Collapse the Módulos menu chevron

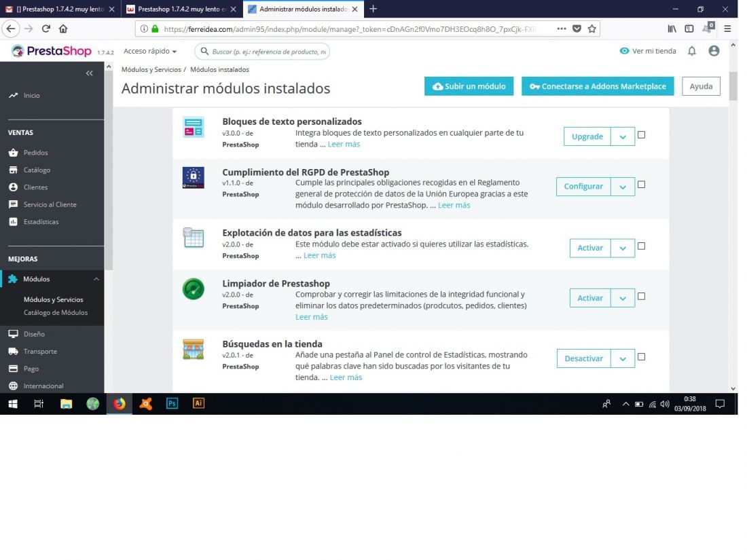[x=96, y=279]
